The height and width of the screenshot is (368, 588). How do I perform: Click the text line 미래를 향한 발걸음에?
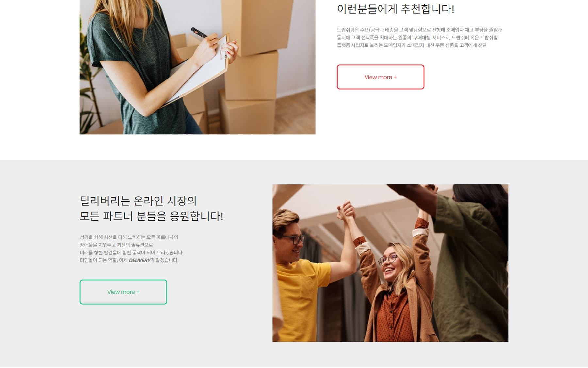tap(132, 253)
